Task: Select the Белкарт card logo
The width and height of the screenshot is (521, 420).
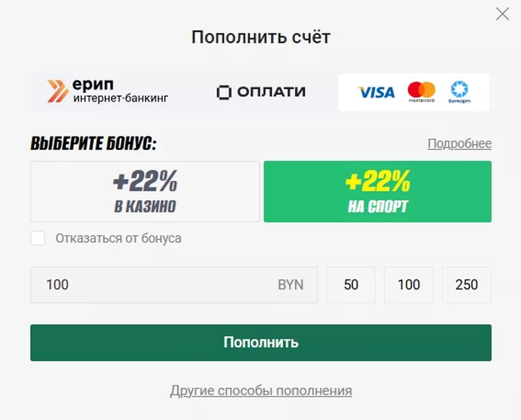Action: 459,92
